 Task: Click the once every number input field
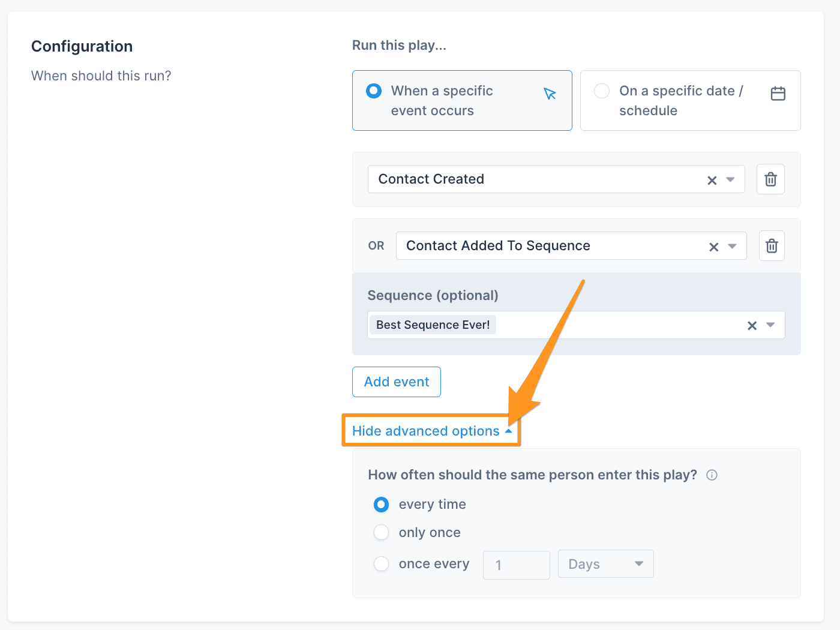click(516, 565)
